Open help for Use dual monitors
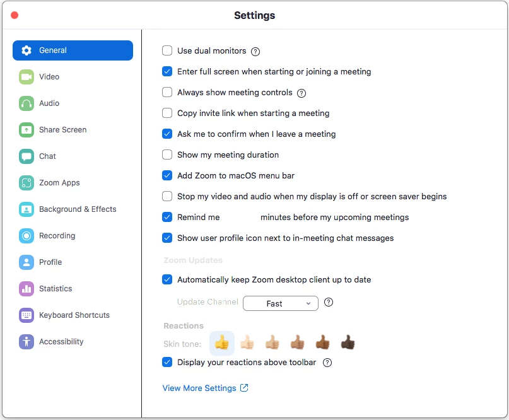The image size is (509, 420). tap(255, 51)
